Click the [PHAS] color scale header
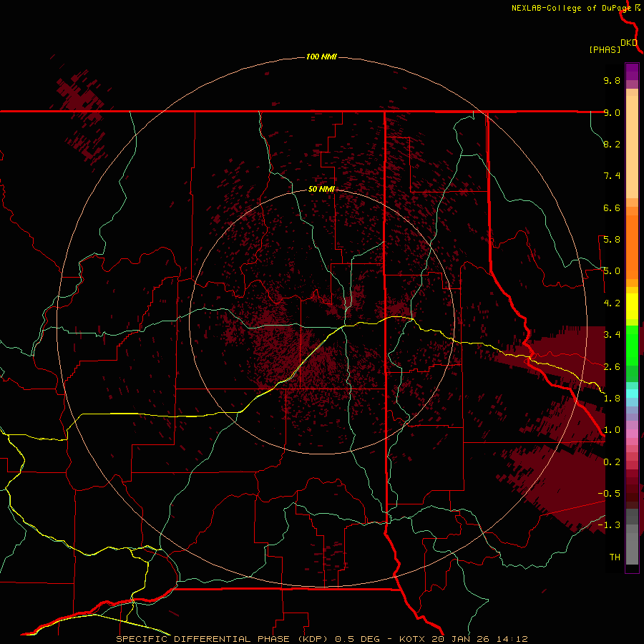 [605, 49]
